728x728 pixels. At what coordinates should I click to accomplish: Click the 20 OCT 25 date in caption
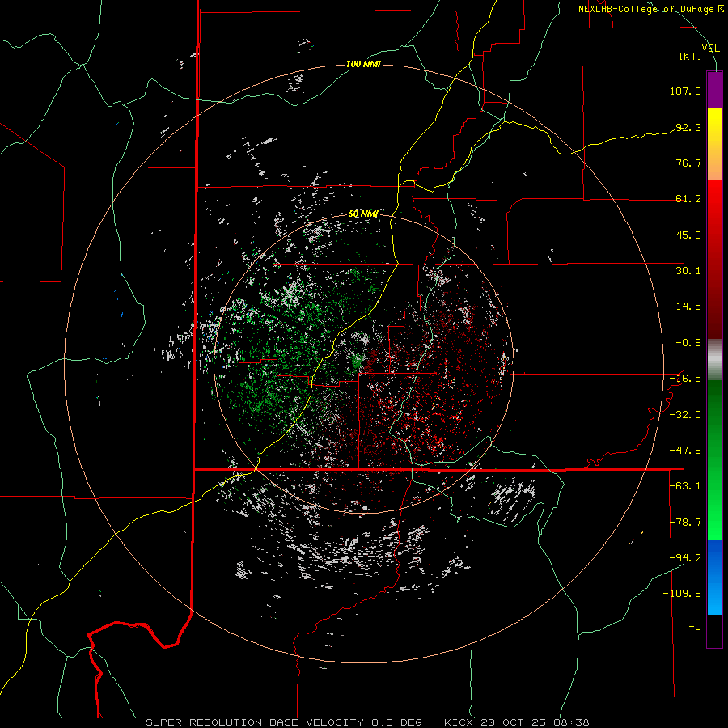[513, 722]
